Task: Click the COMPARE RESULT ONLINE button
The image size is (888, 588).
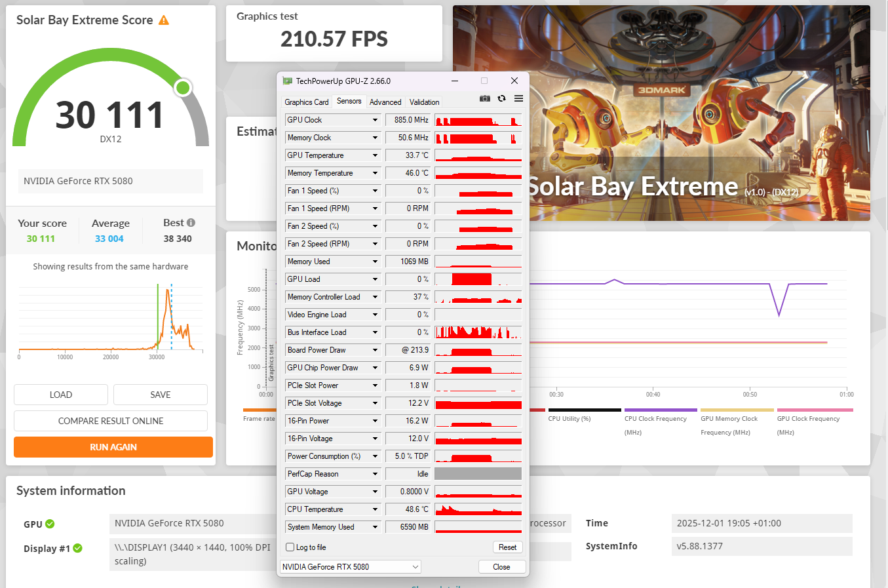Action: tap(111, 421)
